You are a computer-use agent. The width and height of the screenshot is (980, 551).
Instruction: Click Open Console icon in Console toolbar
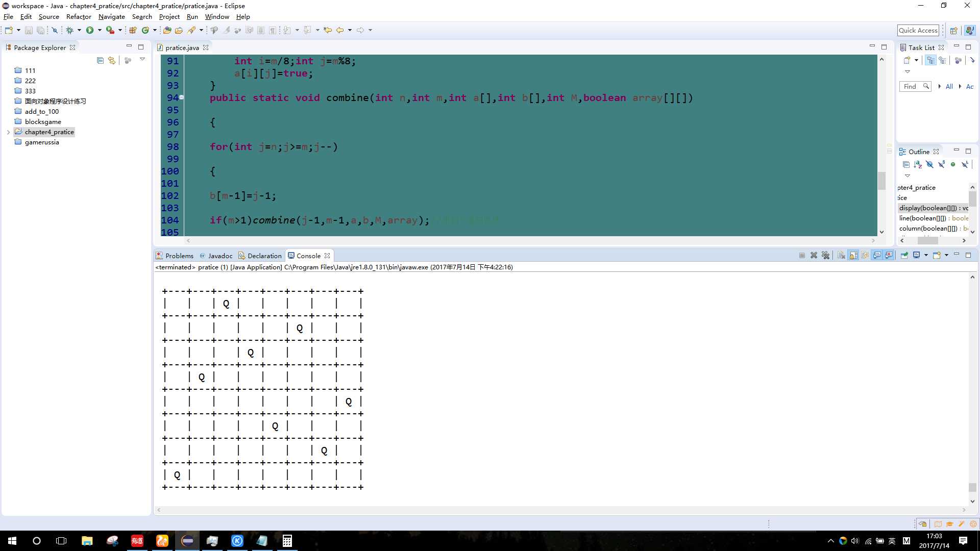(x=937, y=255)
